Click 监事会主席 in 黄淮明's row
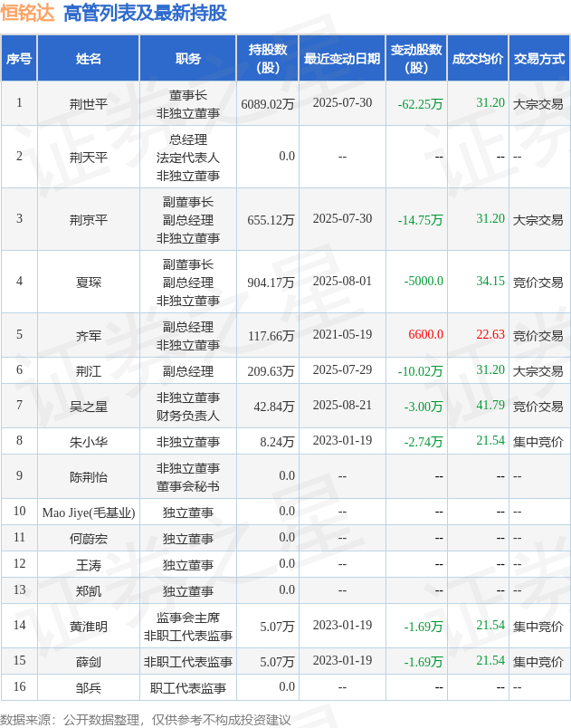Viewport: 571px width, 728px height. pos(188,618)
